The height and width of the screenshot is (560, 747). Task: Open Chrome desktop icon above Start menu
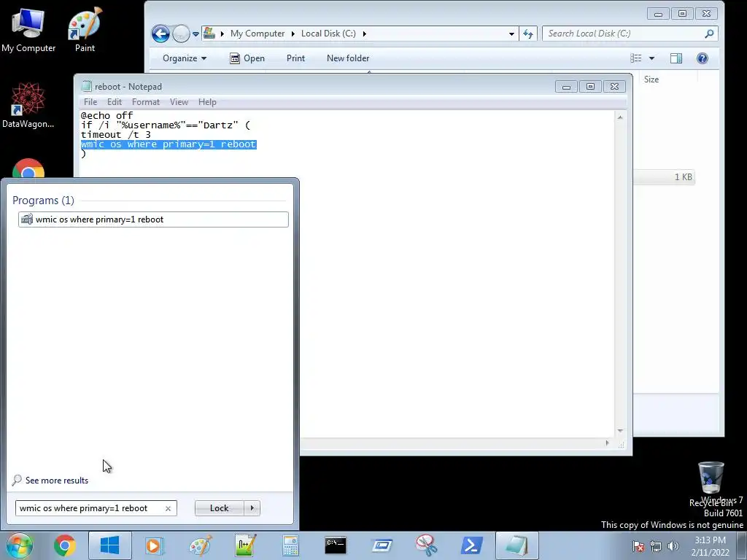[x=28, y=168]
